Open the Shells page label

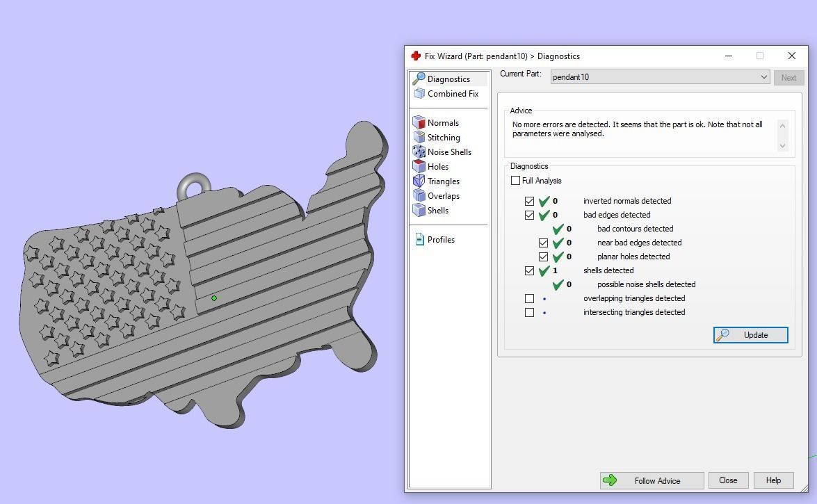tap(437, 211)
